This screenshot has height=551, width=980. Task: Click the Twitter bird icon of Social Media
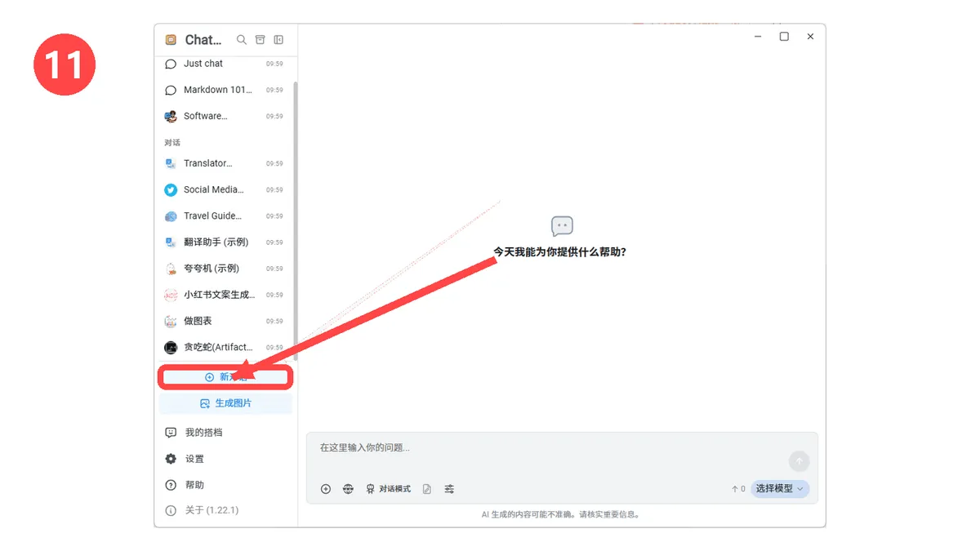[171, 189]
